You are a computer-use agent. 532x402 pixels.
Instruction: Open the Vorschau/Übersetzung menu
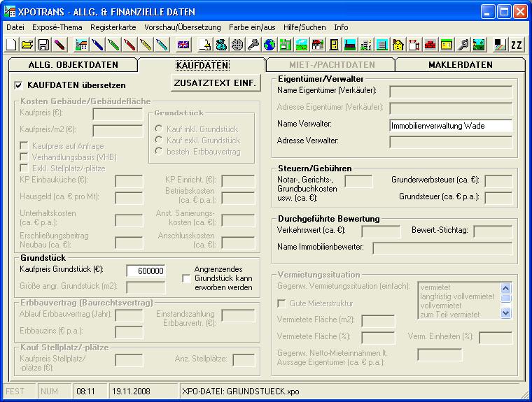click(x=182, y=27)
